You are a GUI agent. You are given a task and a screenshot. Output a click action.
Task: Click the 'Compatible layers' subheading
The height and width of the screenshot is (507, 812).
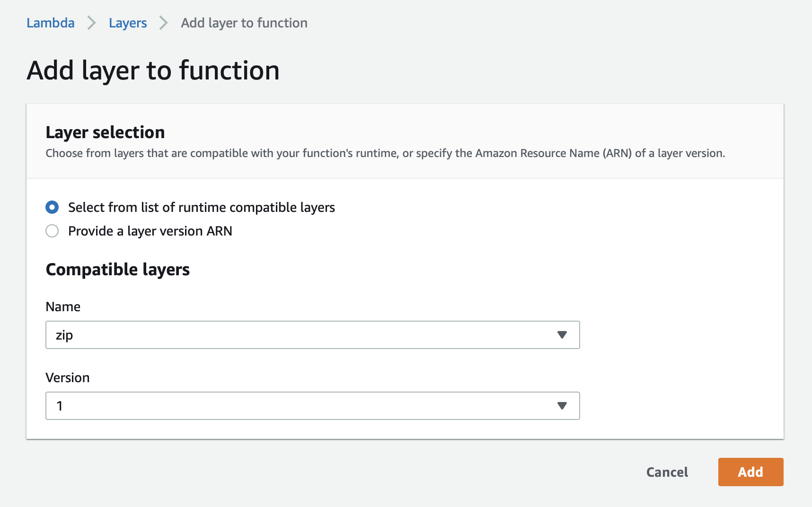(118, 270)
